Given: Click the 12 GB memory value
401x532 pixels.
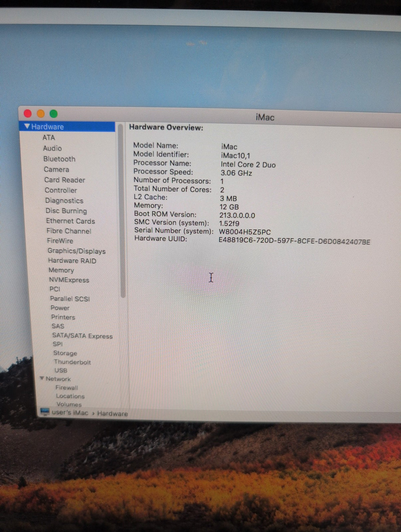Looking at the screenshot, I should (229, 207).
